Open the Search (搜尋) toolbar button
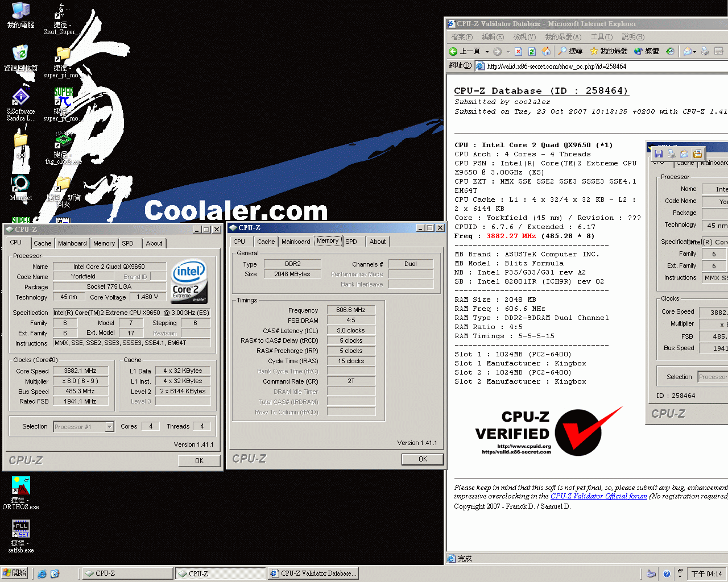Image resolution: width=728 pixels, height=582 pixels. [x=570, y=51]
